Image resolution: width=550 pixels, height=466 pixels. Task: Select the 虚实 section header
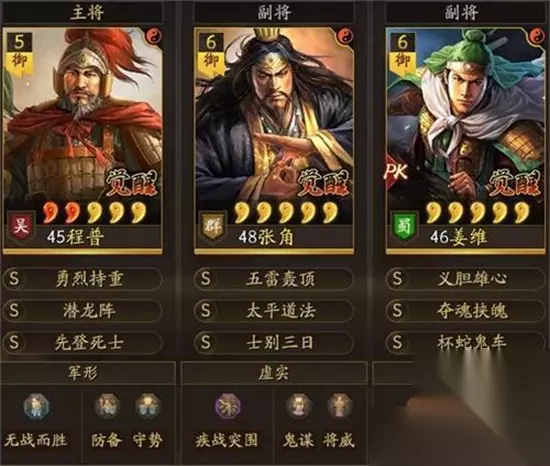tap(274, 373)
